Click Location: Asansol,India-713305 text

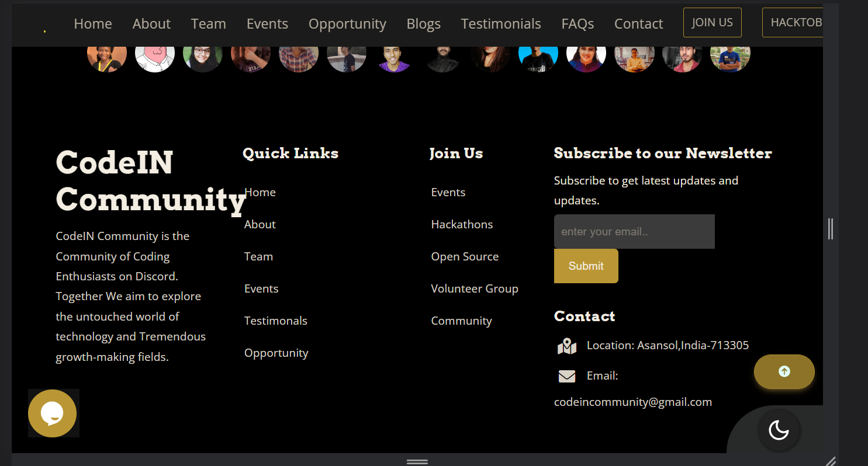(668, 345)
